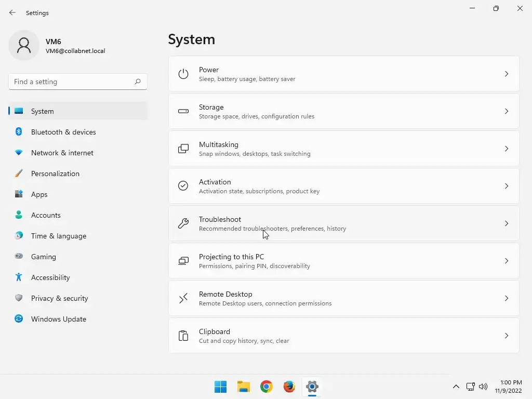This screenshot has height=399, width=532.
Task: Open the Multitasking title
Action: coord(219,144)
